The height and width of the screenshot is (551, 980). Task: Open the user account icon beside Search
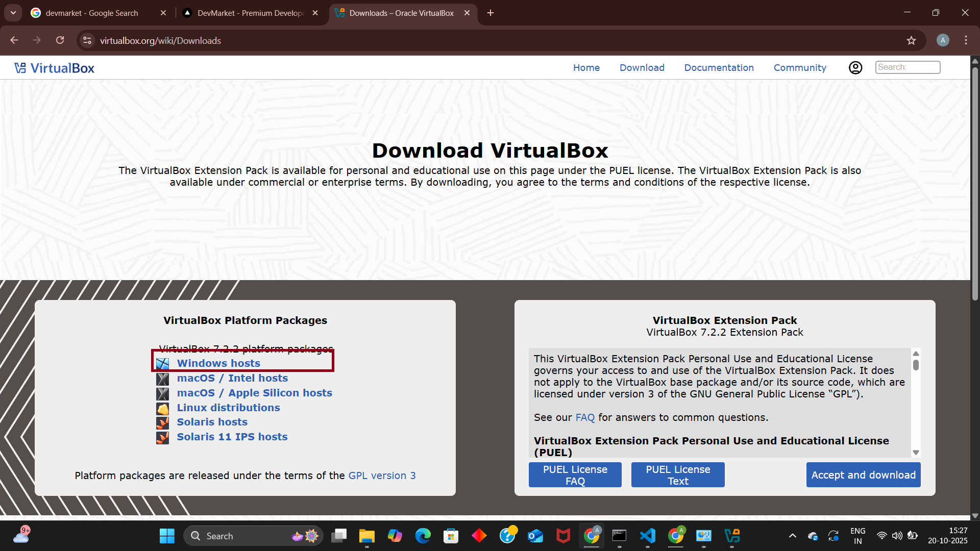(855, 67)
